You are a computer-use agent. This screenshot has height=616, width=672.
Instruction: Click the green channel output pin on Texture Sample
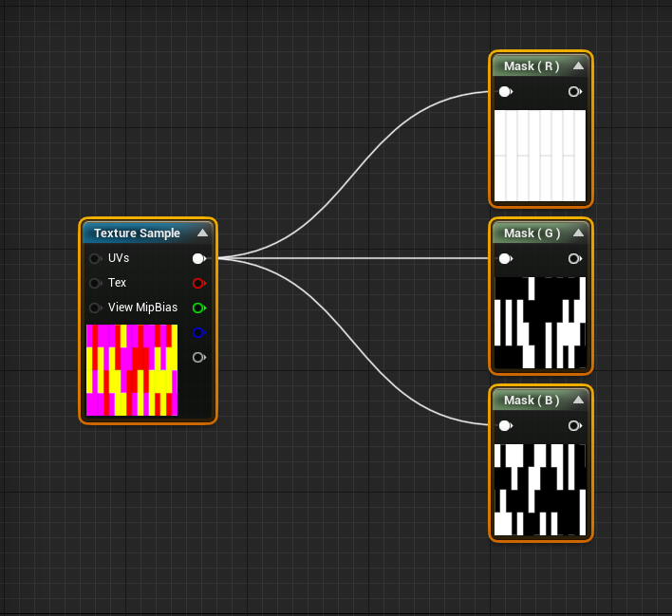coord(199,308)
